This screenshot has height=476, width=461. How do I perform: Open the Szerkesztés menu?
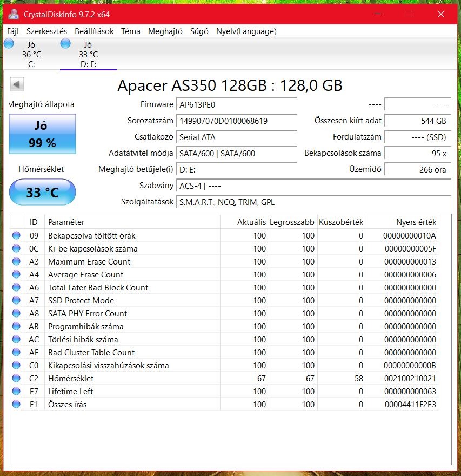point(46,31)
